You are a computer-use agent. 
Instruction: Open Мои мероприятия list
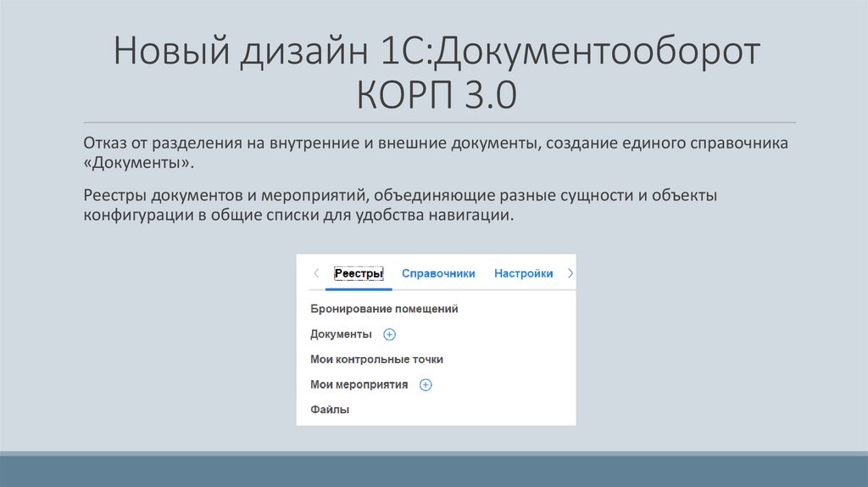point(359,384)
